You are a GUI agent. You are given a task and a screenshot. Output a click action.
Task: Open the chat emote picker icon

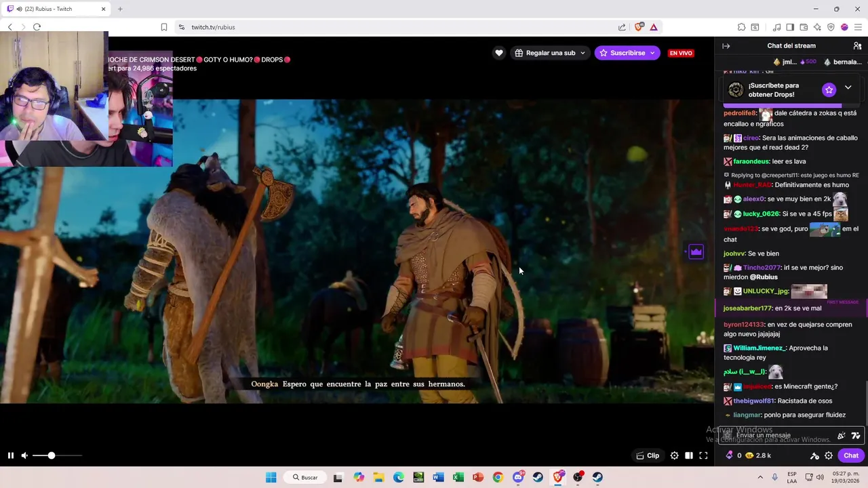pos(842,436)
